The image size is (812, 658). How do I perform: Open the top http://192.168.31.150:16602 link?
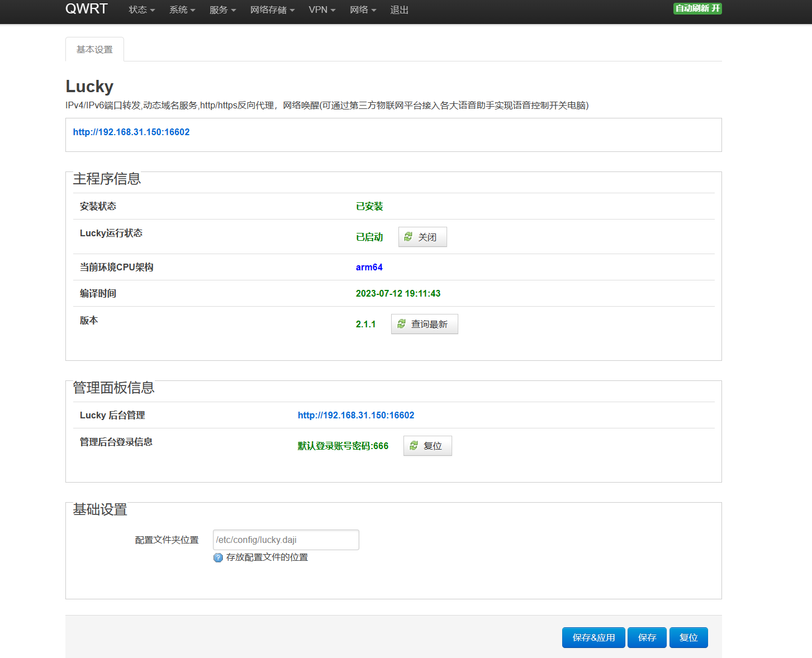tap(131, 132)
